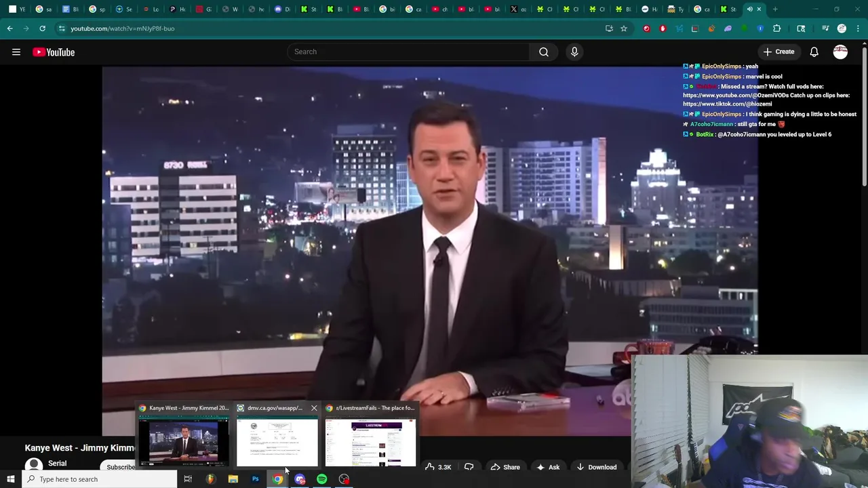Go to YouTube home via logo

tap(54, 52)
